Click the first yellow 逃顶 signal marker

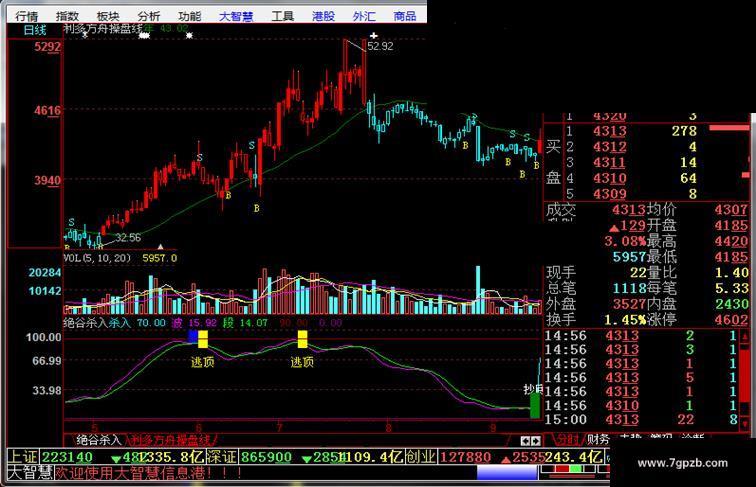point(203,339)
